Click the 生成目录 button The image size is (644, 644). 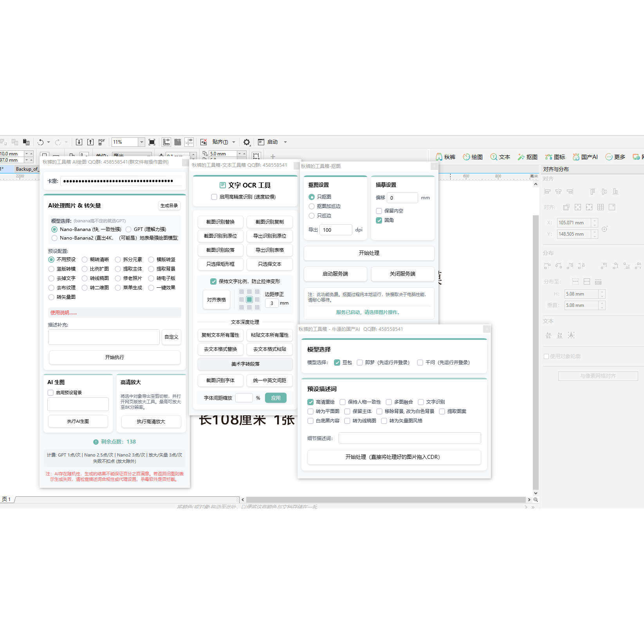(x=169, y=206)
